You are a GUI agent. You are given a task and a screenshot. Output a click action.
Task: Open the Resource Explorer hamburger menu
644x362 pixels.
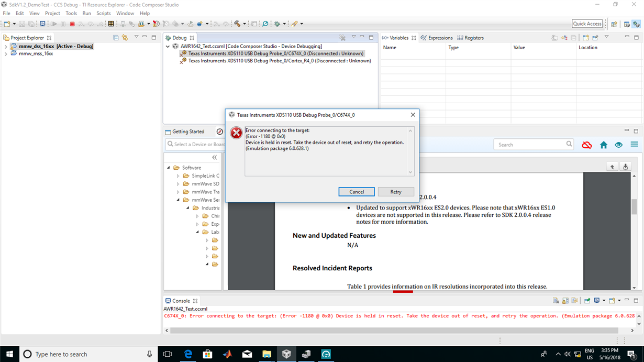[x=634, y=145]
